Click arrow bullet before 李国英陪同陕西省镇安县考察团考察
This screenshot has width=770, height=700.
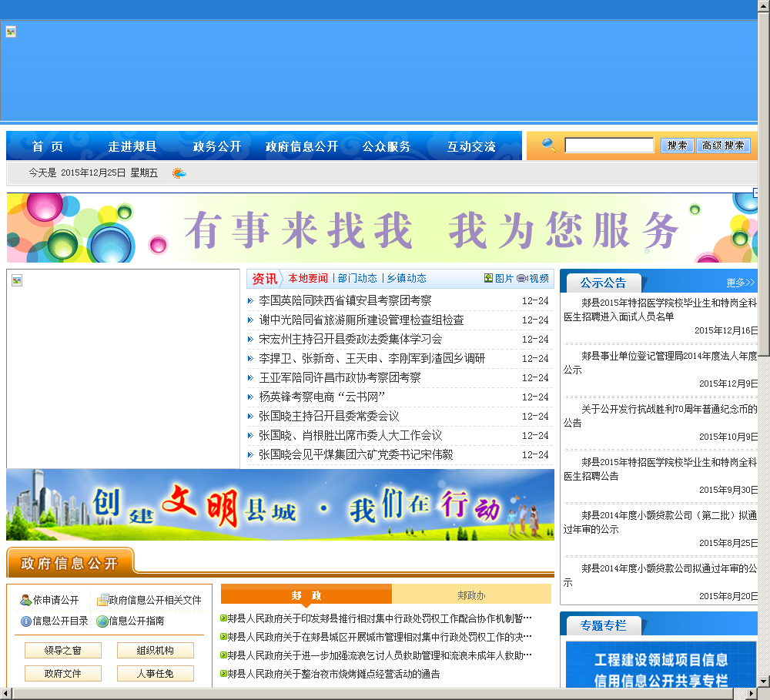[x=250, y=300]
